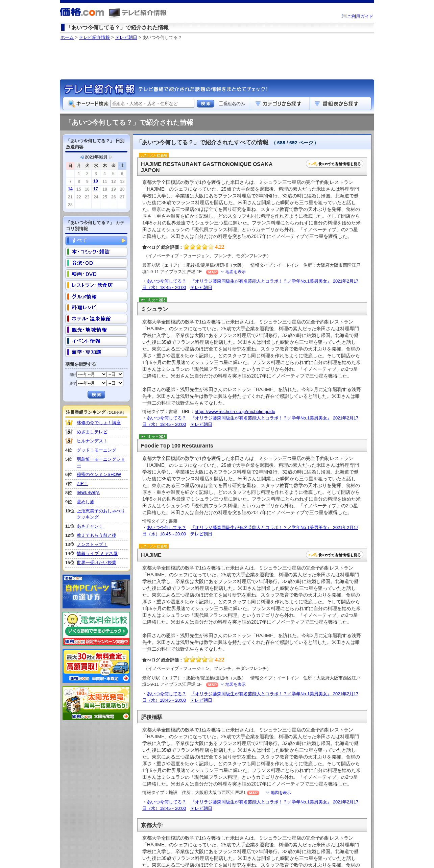Image resolution: width=434 pixels, height=868 pixels.
Task: Open テレビ朝日 link in ミシュラン entry
Action: (x=201, y=425)
